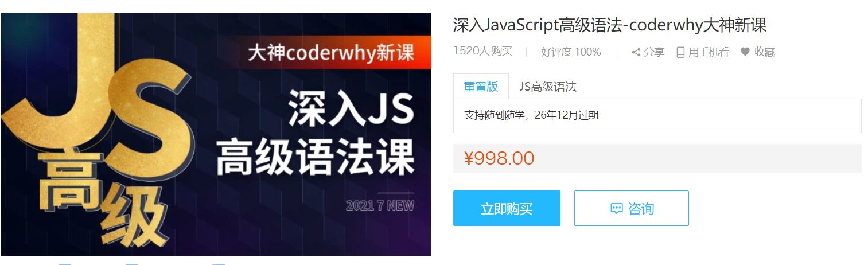
Task: Click the chat bubble icon in 咨询
Action: (x=616, y=208)
